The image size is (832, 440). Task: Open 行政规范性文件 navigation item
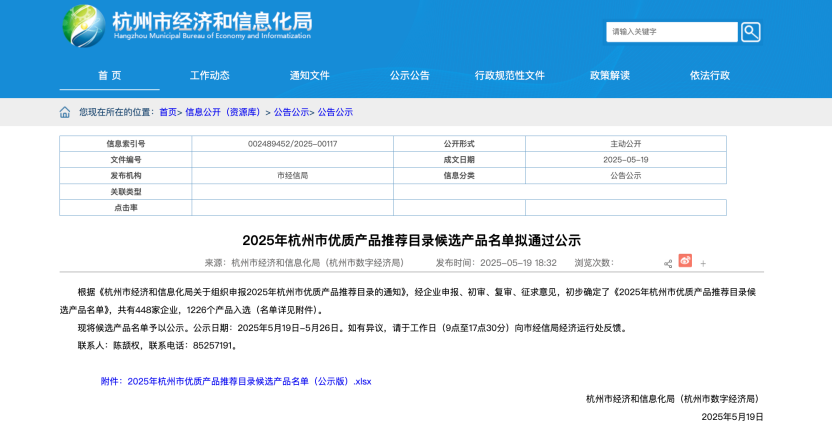510,75
